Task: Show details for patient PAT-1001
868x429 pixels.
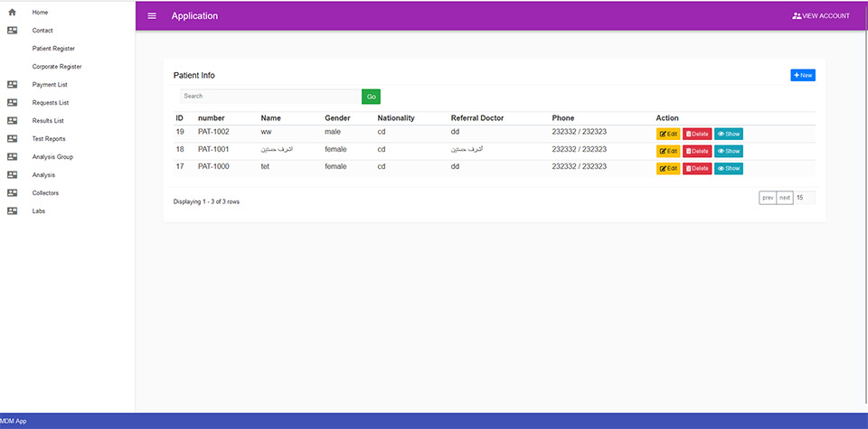Action: pyautogui.click(x=729, y=151)
